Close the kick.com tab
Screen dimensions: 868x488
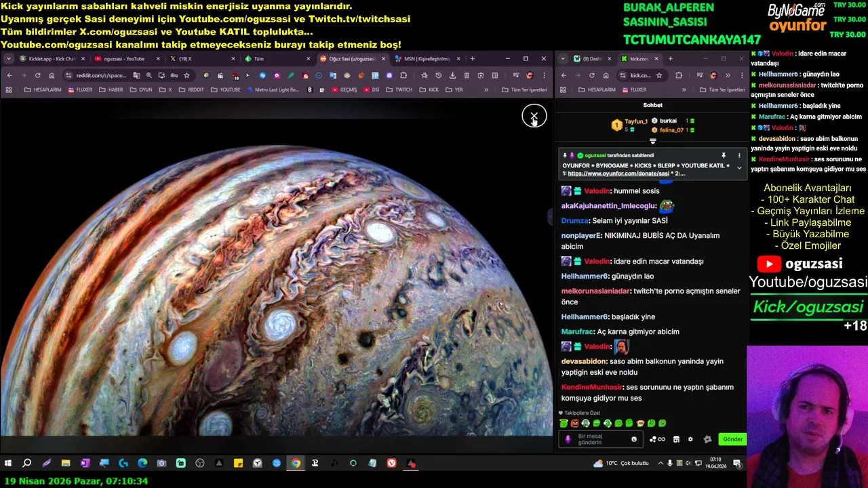click(656, 59)
